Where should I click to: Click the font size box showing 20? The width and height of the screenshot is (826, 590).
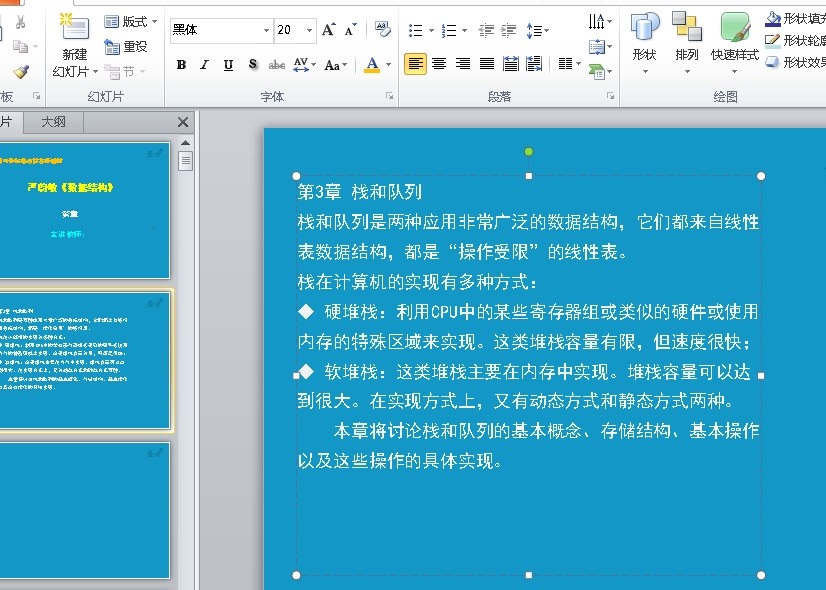click(x=289, y=30)
